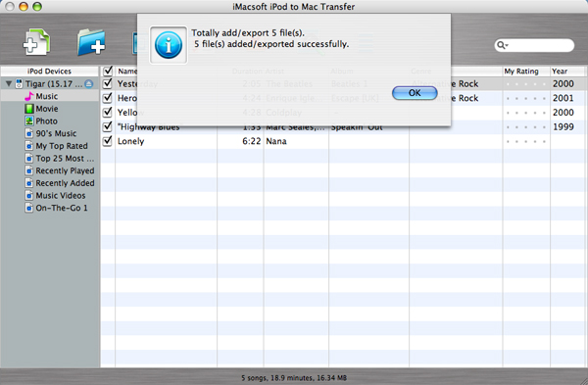Set the rating dots for the 2001 row
The image size is (588, 385).
pyautogui.click(x=525, y=99)
